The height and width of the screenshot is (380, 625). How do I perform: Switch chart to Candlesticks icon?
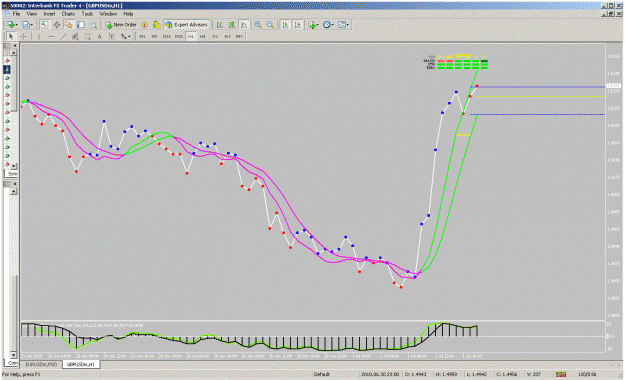[232, 25]
